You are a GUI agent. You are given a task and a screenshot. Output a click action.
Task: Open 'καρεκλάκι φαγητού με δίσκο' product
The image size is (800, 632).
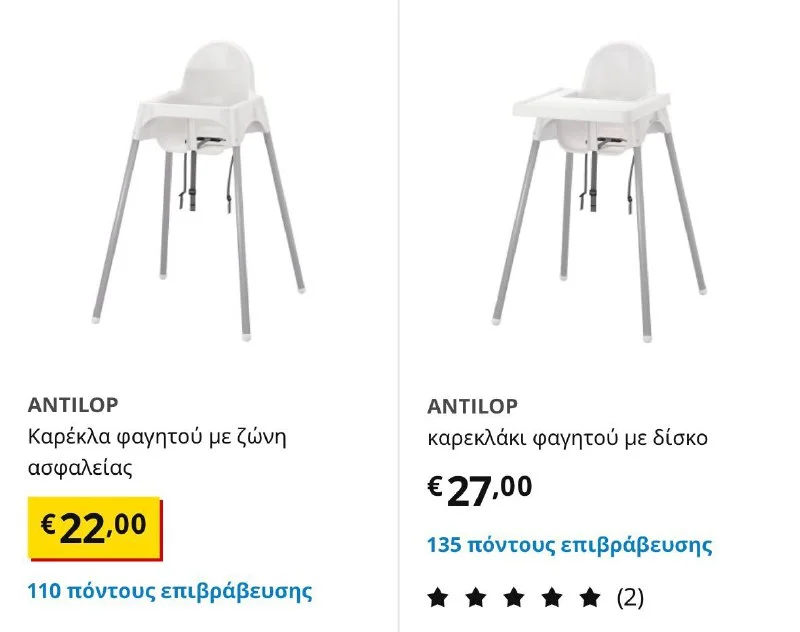click(567, 438)
